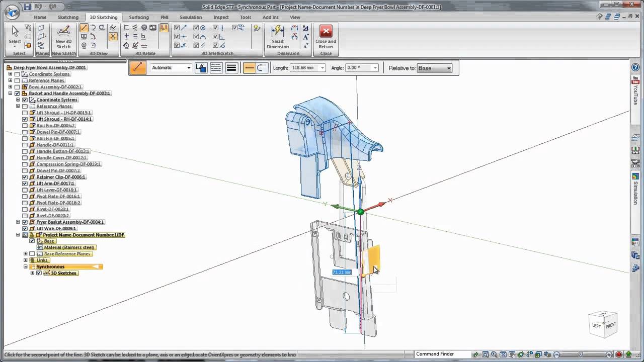Screen dimensions: 644x362
Task: Open the Angle dropdown arrow
Action: coord(375,68)
